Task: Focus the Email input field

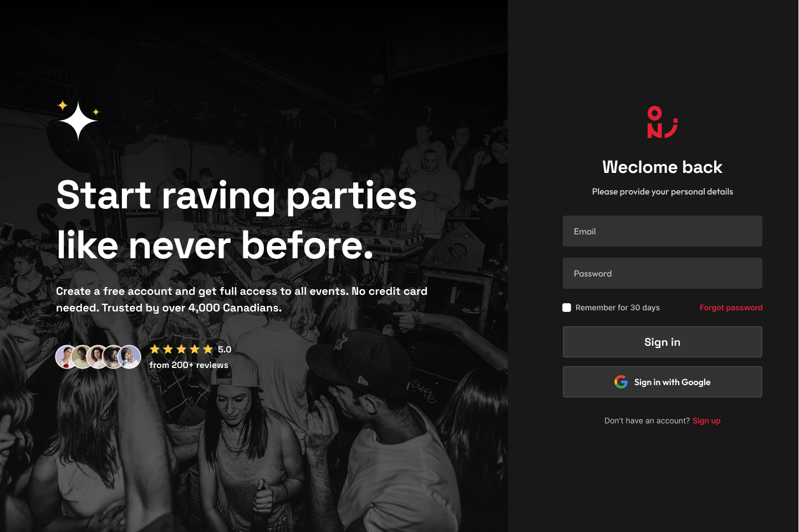Action: 663,231
